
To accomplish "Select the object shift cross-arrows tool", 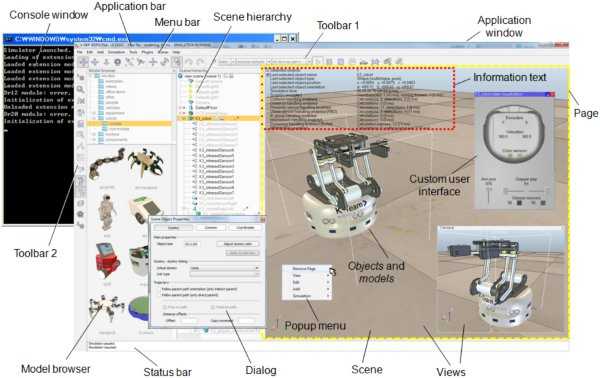I will click(x=153, y=62).
